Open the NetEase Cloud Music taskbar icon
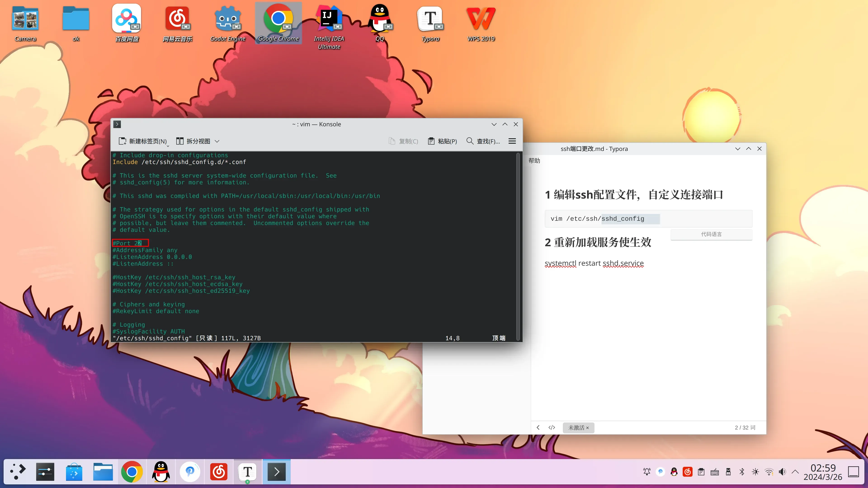The height and width of the screenshot is (488, 868). [219, 472]
